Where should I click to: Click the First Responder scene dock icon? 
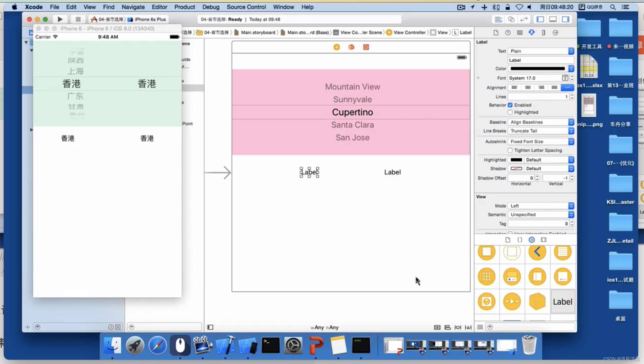[351, 47]
